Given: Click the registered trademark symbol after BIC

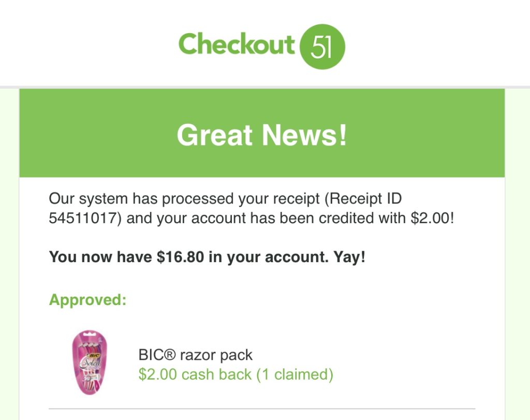Looking at the screenshot, I should [170, 355].
